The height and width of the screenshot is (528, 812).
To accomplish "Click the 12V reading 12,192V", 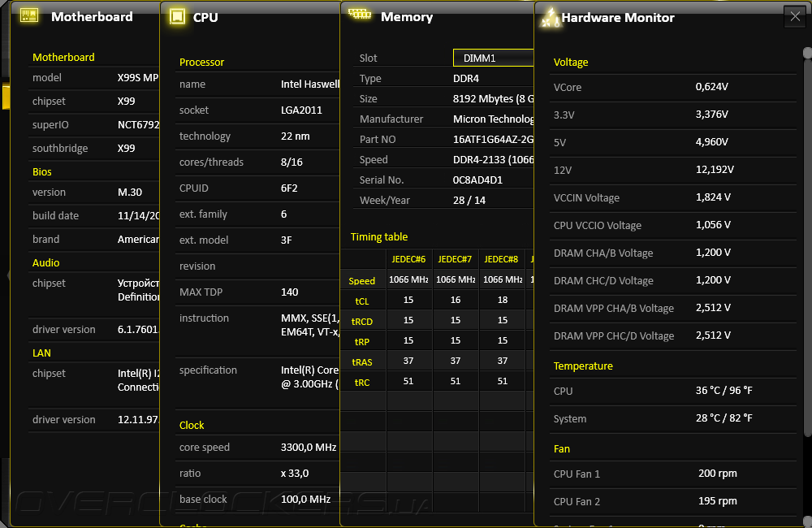I will (715, 170).
